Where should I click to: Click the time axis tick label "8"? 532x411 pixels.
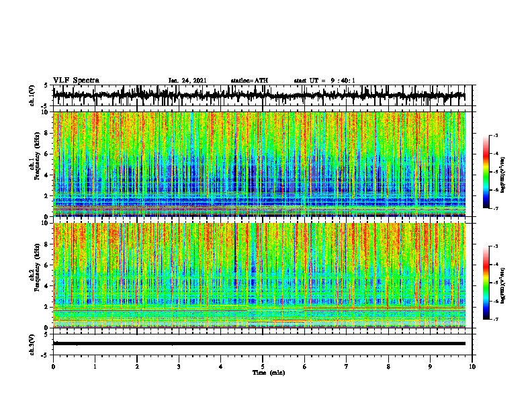tap(388, 367)
